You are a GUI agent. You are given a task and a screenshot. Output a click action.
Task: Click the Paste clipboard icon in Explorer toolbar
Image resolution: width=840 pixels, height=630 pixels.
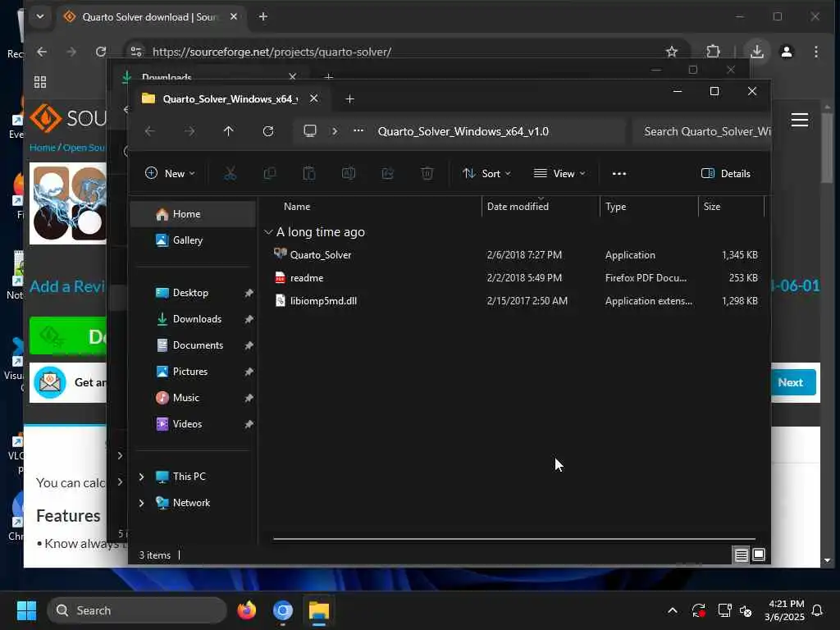309,174
